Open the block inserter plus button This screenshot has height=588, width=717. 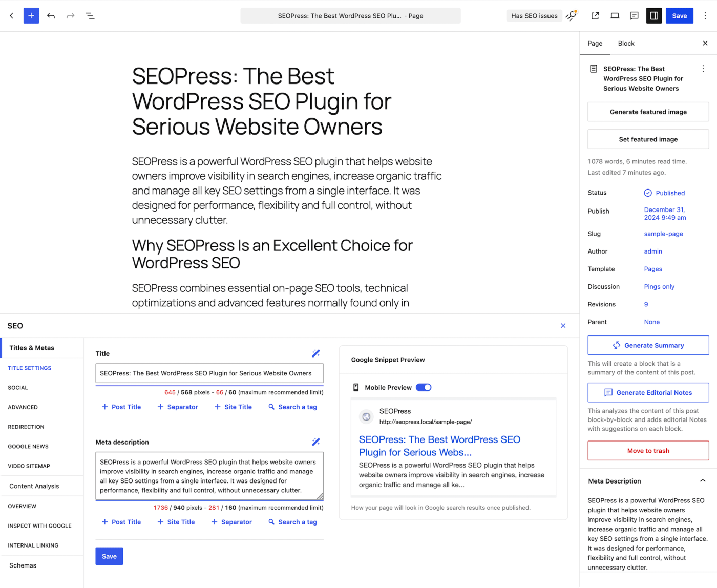click(31, 16)
